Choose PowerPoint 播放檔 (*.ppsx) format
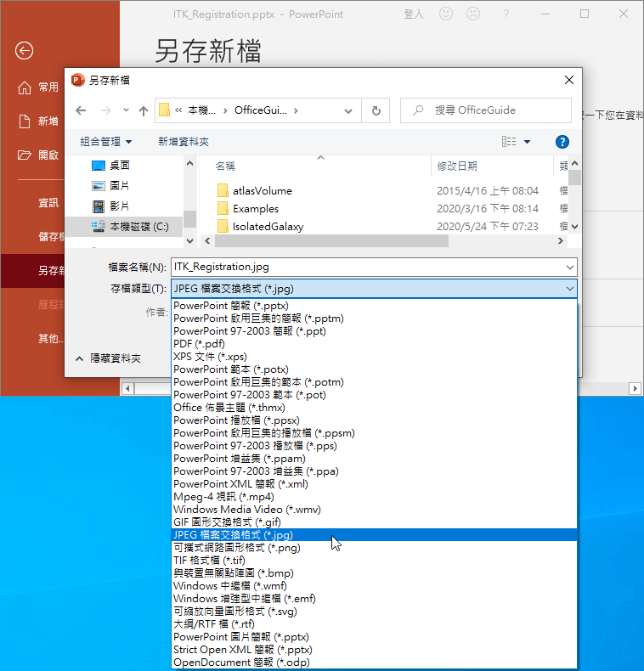The height and width of the screenshot is (671, 644). click(x=374, y=420)
